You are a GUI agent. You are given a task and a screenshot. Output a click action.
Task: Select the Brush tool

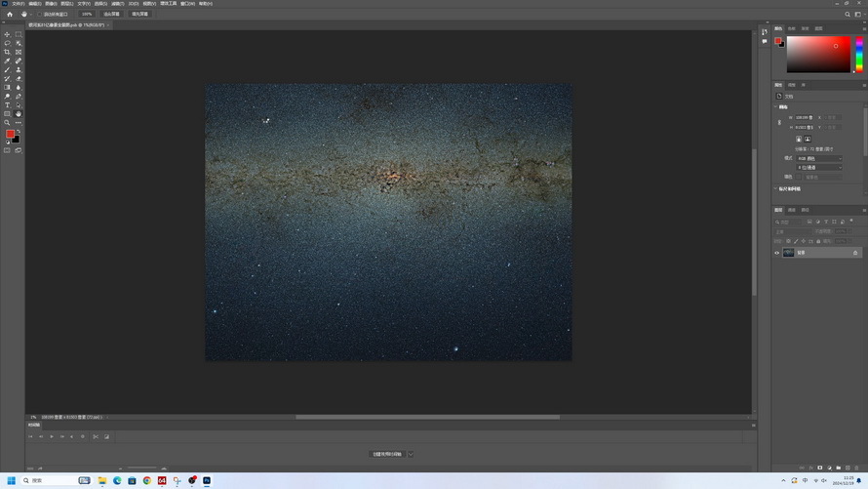tap(8, 69)
